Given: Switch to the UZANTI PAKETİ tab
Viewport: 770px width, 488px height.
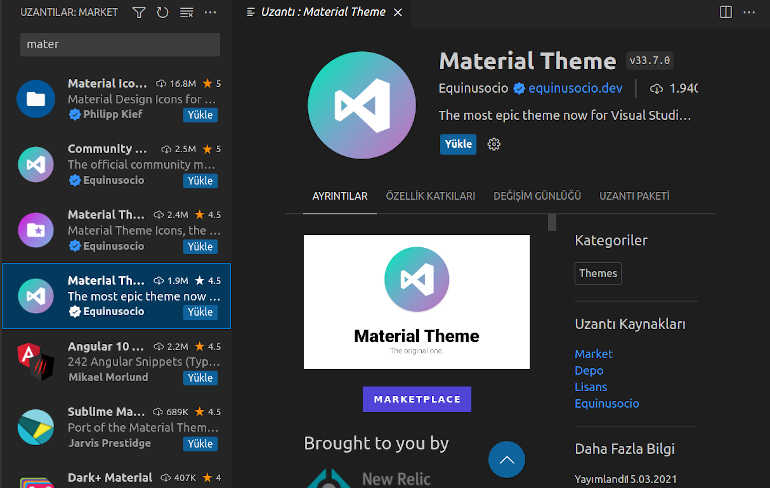Looking at the screenshot, I should pyautogui.click(x=634, y=196).
